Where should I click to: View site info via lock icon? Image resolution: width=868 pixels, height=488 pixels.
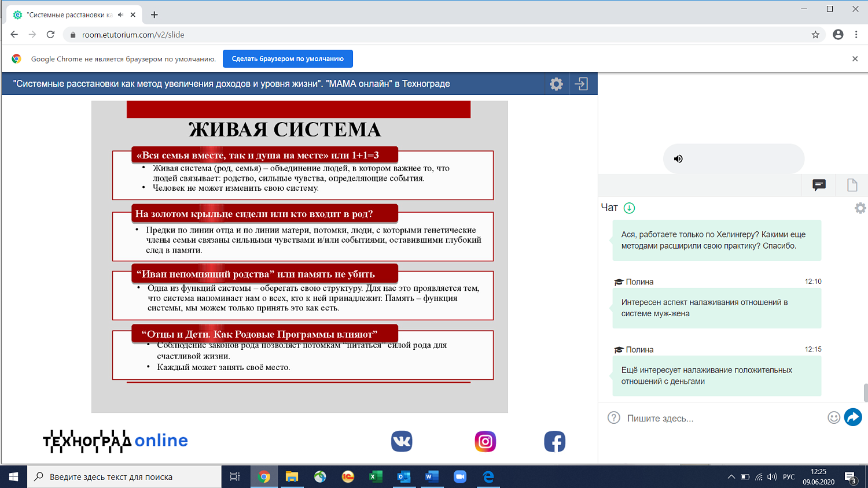tap(73, 35)
